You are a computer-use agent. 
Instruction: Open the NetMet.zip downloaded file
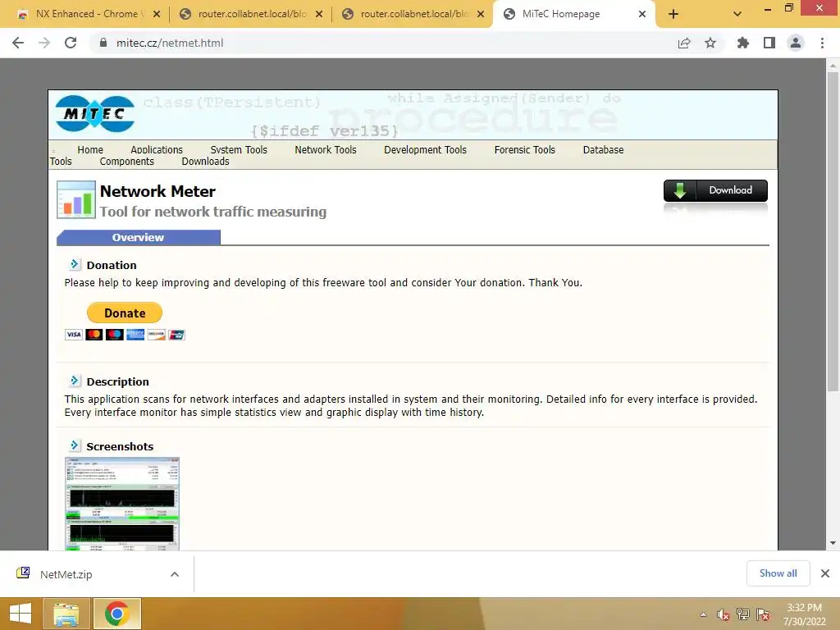pyautogui.click(x=66, y=574)
